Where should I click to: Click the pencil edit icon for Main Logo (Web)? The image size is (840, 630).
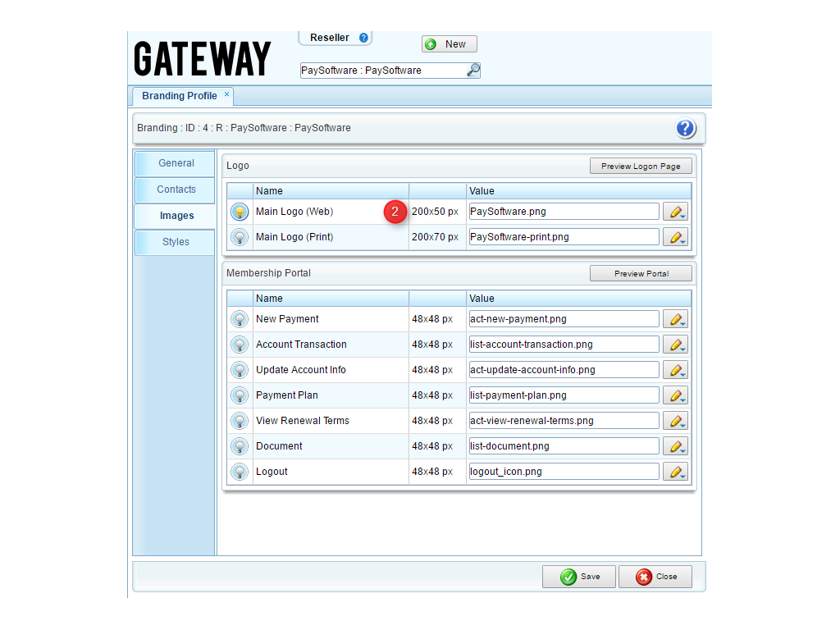[x=675, y=212]
